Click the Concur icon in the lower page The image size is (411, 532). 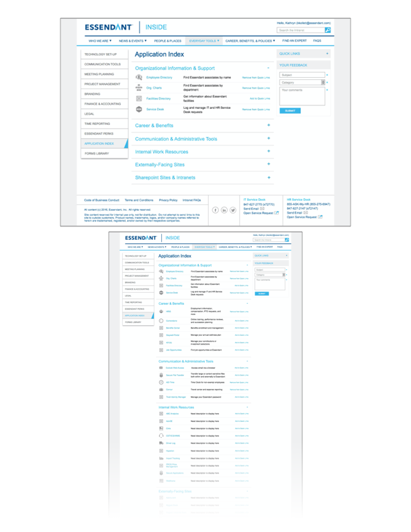point(161,390)
